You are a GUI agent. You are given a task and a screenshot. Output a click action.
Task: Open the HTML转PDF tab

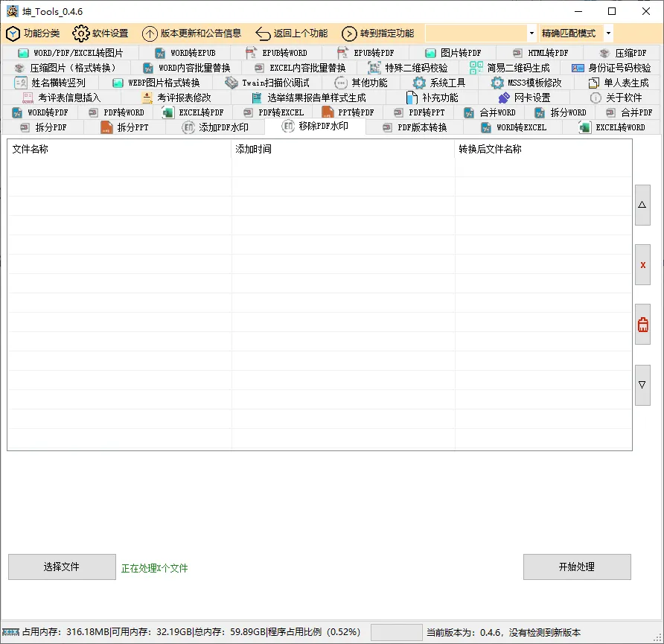point(540,53)
